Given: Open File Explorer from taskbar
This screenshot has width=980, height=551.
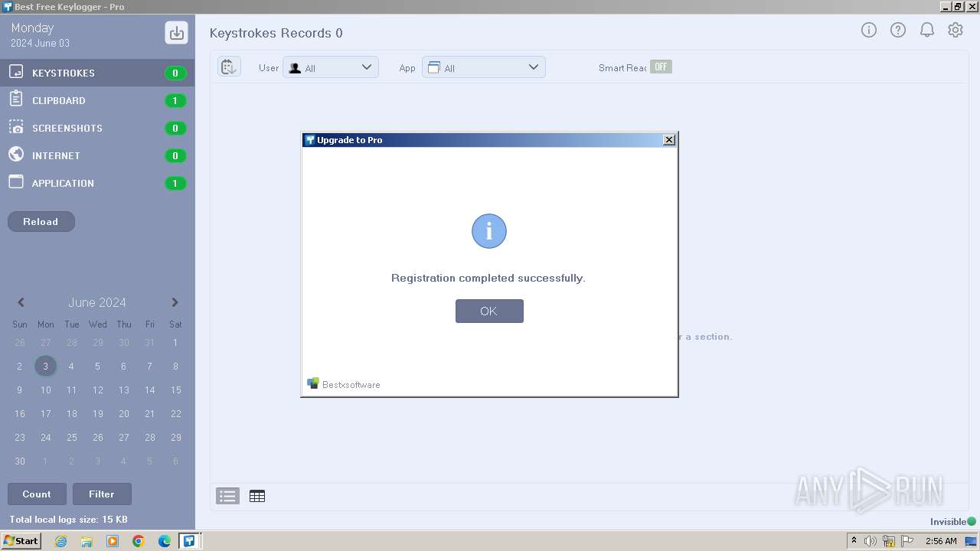Looking at the screenshot, I should click(87, 541).
